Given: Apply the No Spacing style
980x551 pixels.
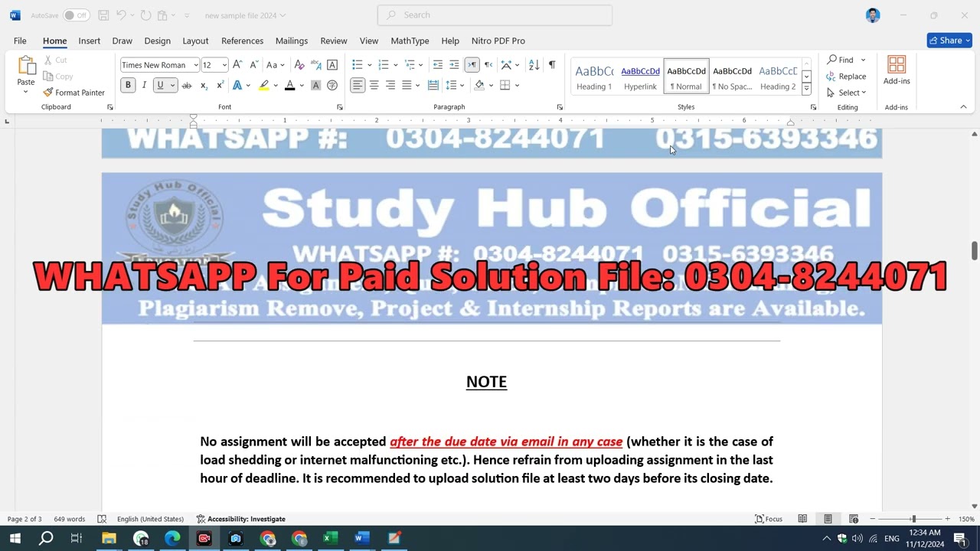Looking at the screenshot, I should 732,77.
